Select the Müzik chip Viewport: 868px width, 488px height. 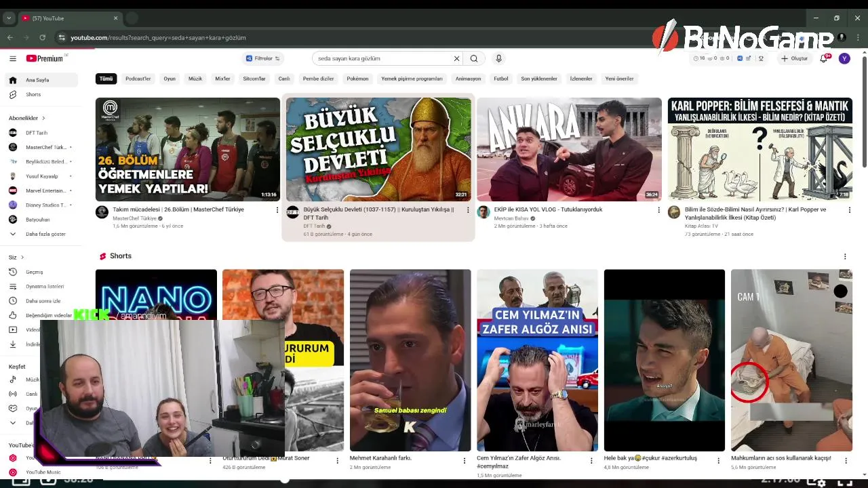click(x=195, y=79)
